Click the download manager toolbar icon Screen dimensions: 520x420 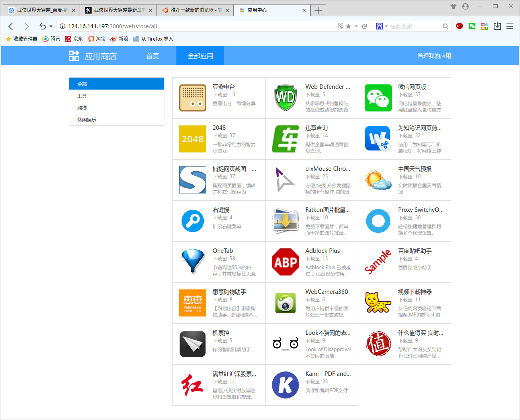[497, 26]
